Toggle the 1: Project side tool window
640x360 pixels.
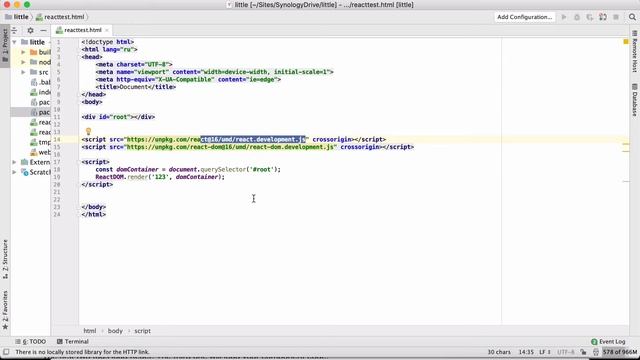tap(5, 45)
